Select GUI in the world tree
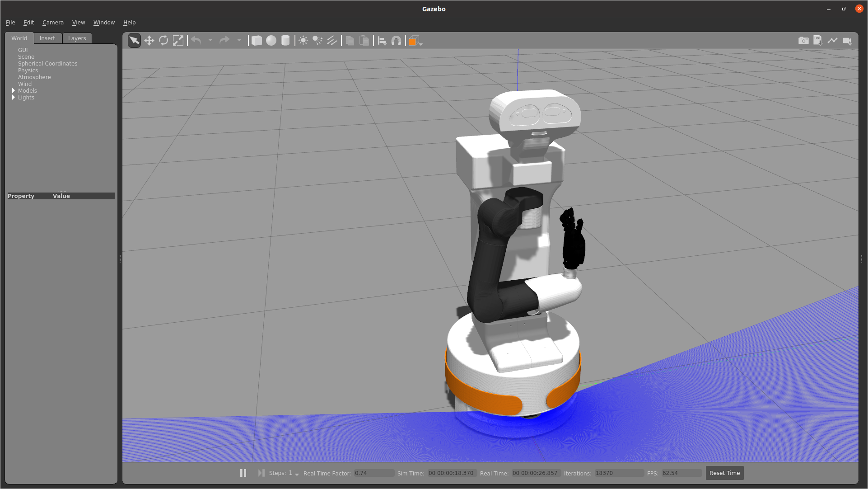The image size is (868, 489). coord(23,50)
